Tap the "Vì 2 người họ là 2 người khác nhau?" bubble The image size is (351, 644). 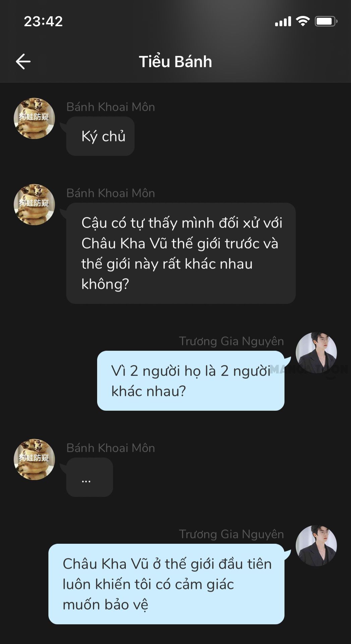coord(191,381)
